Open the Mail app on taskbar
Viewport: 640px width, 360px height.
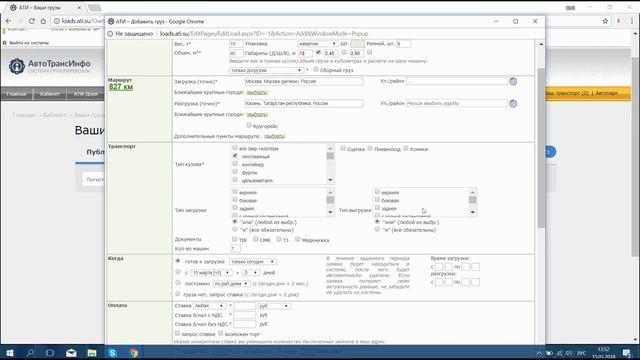[x=71, y=353]
